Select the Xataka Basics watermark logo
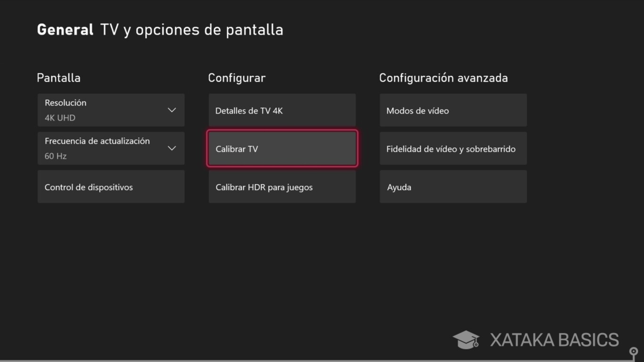644x362 pixels. 554,339
